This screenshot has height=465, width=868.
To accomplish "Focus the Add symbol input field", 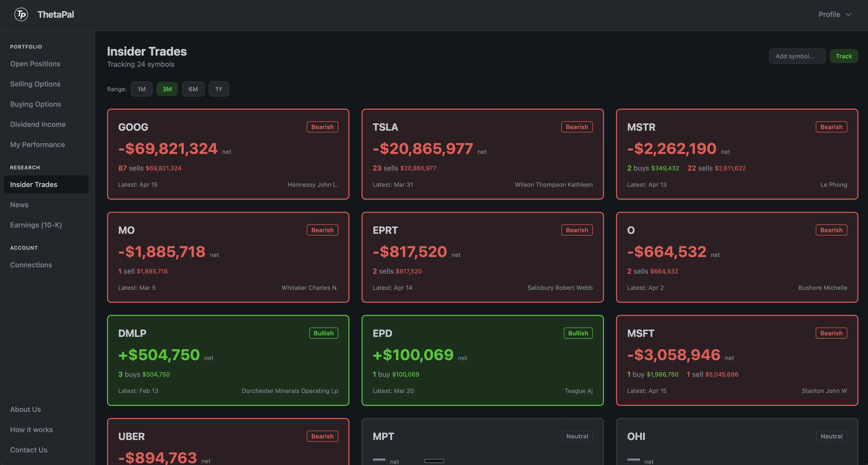I will [x=797, y=56].
